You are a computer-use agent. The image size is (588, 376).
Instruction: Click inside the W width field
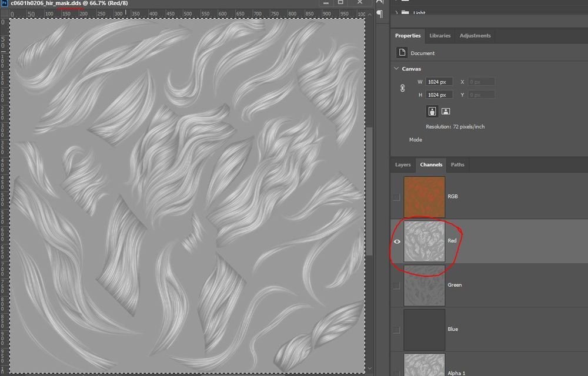(x=440, y=82)
